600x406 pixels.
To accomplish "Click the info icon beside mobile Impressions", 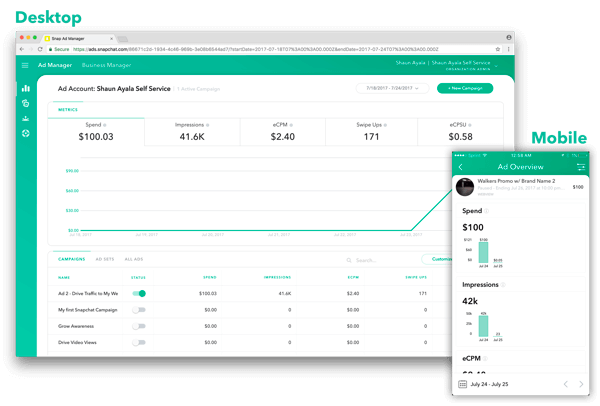I will point(503,285).
